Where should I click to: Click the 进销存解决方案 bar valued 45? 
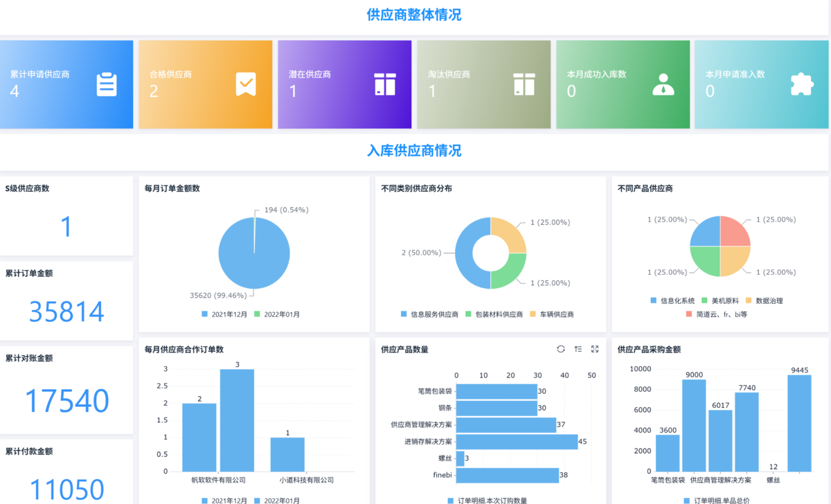point(517,441)
